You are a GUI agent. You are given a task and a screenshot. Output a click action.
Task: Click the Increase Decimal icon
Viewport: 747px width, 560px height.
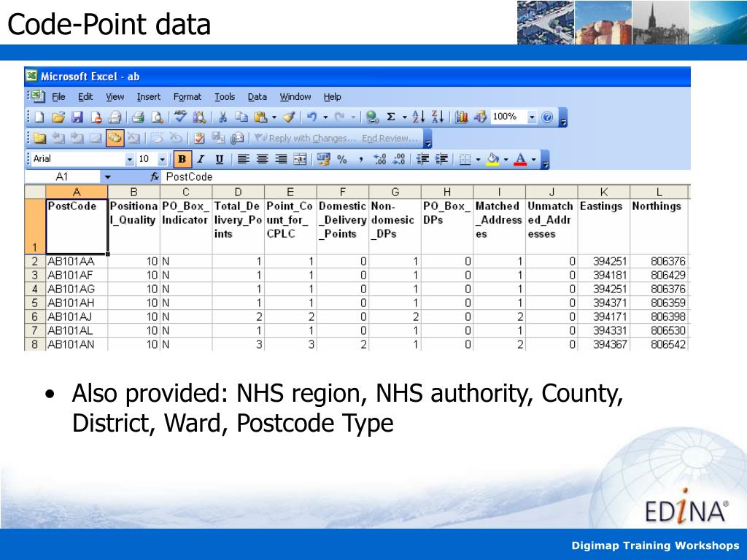[x=379, y=159]
